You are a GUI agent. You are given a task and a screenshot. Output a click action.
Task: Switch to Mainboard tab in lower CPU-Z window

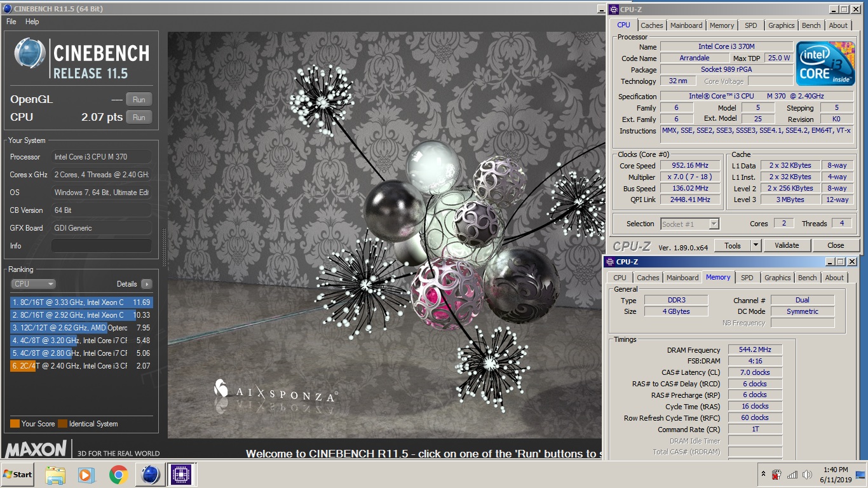682,278
